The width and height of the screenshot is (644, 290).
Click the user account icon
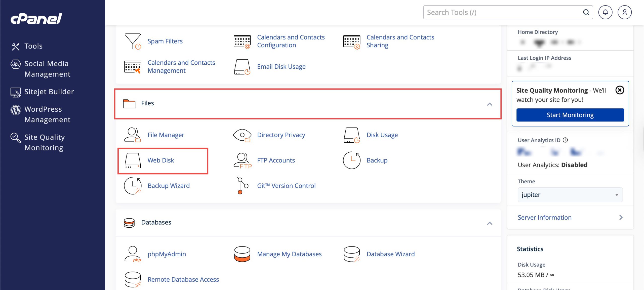624,12
